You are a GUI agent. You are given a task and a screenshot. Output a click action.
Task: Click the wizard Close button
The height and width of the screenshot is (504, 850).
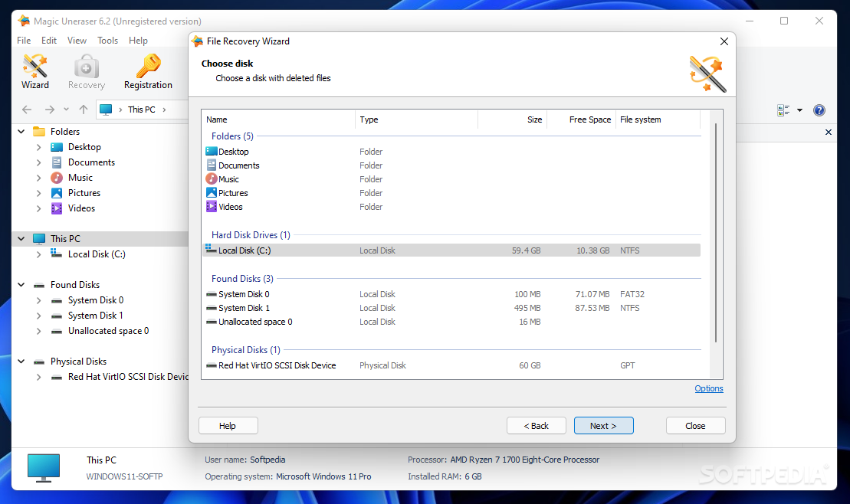pyautogui.click(x=695, y=425)
